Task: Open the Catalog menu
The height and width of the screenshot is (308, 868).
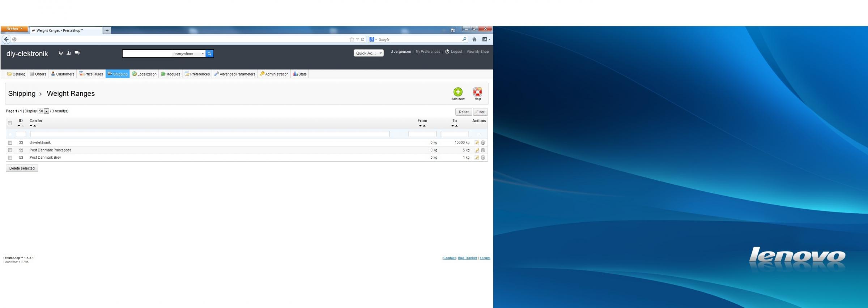Action: (16, 74)
